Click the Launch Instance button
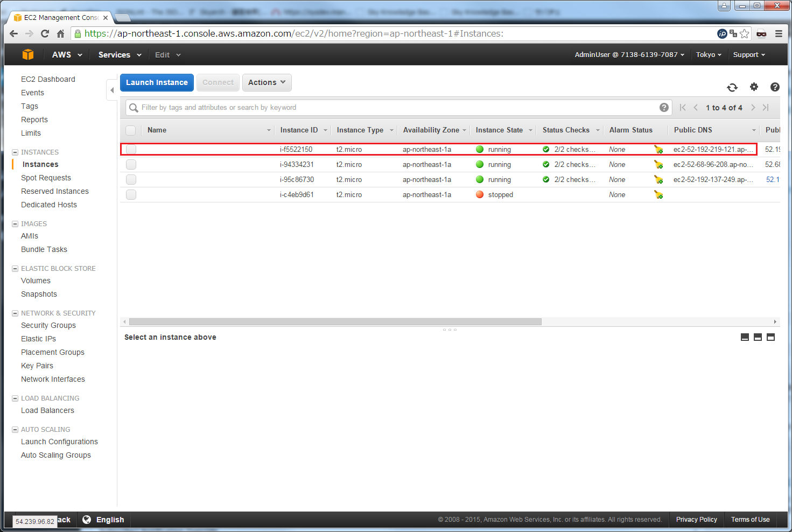Screen dimensions: 792x532 point(157,82)
